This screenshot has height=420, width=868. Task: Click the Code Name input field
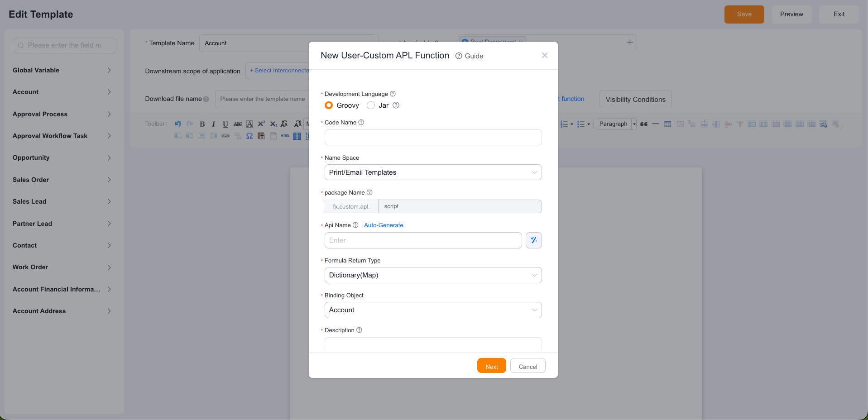coord(433,138)
